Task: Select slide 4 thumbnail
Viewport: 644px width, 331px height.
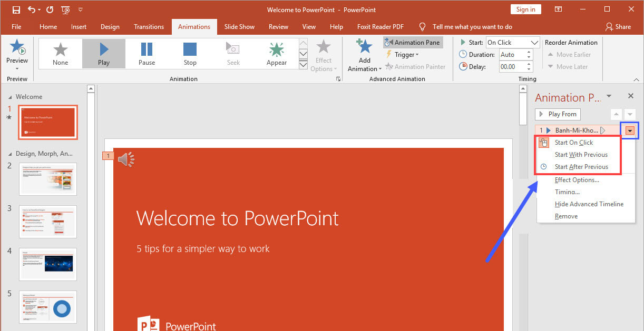Action: tap(48, 264)
